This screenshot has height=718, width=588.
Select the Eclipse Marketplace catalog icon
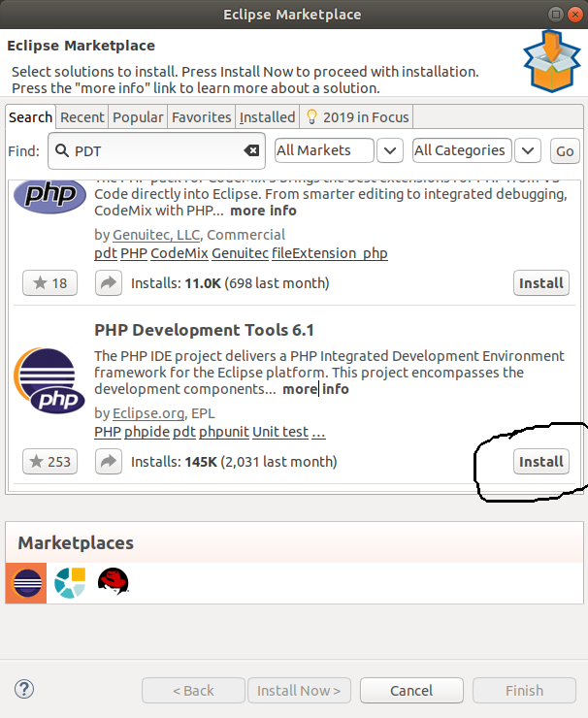(26, 583)
